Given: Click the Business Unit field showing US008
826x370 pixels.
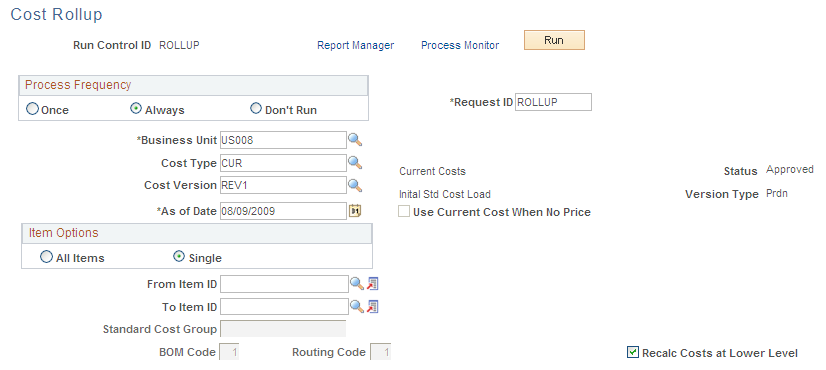Looking at the screenshot, I should [x=283, y=140].
